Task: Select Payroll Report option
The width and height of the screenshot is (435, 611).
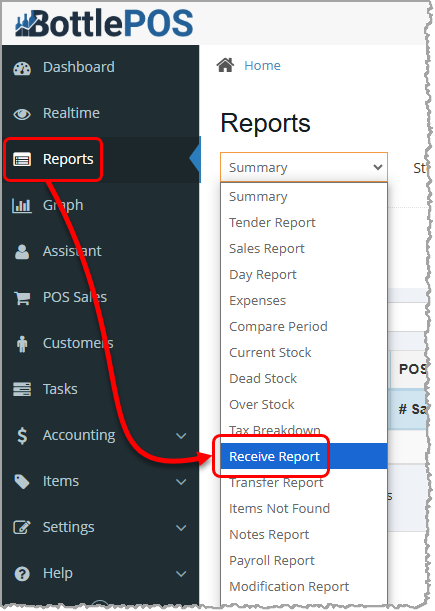Action: (304, 560)
